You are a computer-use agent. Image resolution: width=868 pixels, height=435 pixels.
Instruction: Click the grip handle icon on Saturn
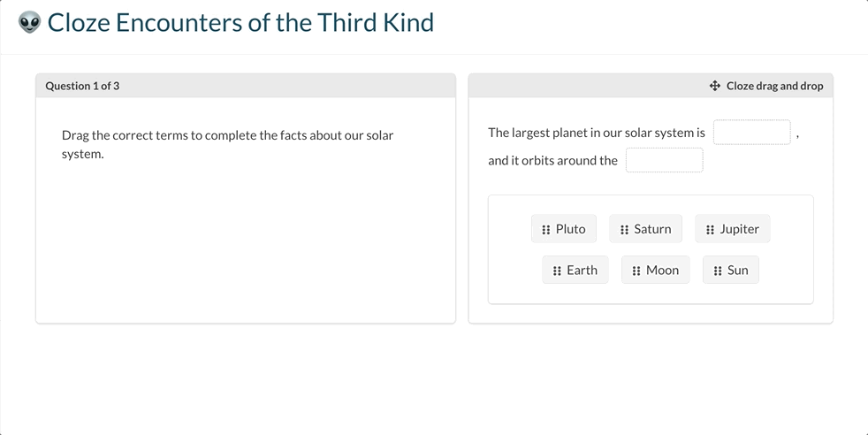[x=624, y=229]
